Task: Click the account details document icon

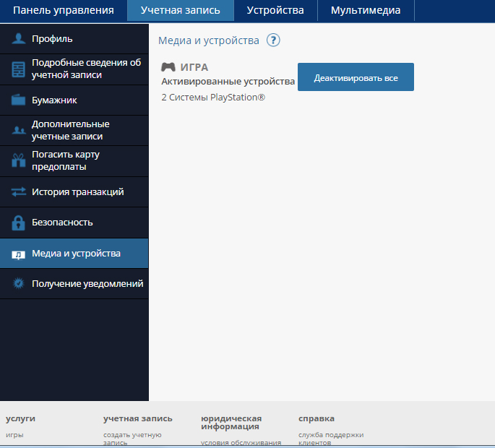Action: coord(18,69)
